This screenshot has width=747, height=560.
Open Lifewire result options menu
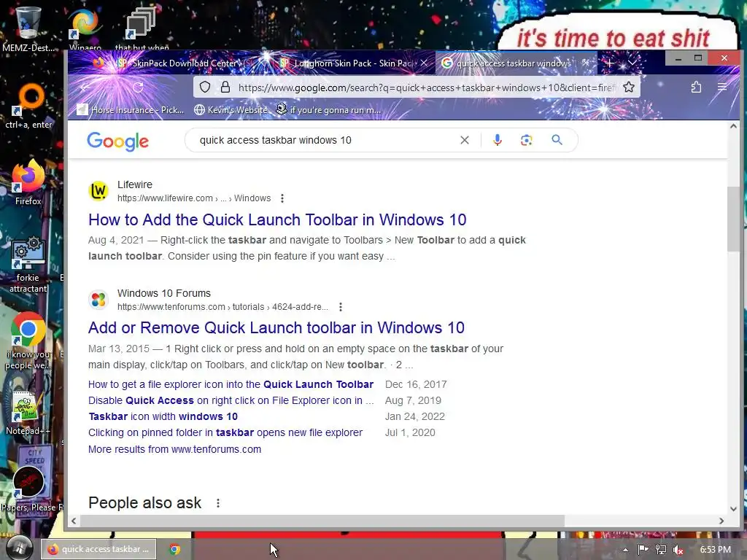[x=282, y=198]
